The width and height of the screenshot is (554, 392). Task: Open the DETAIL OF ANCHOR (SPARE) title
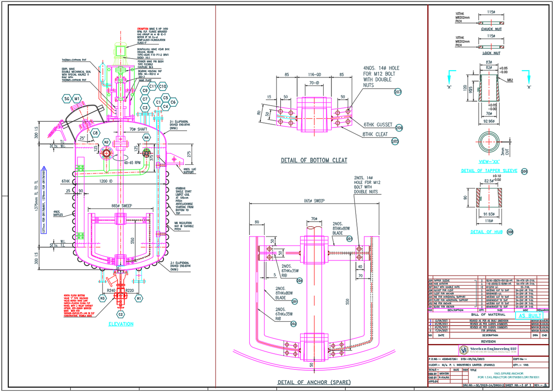pos(314,382)
